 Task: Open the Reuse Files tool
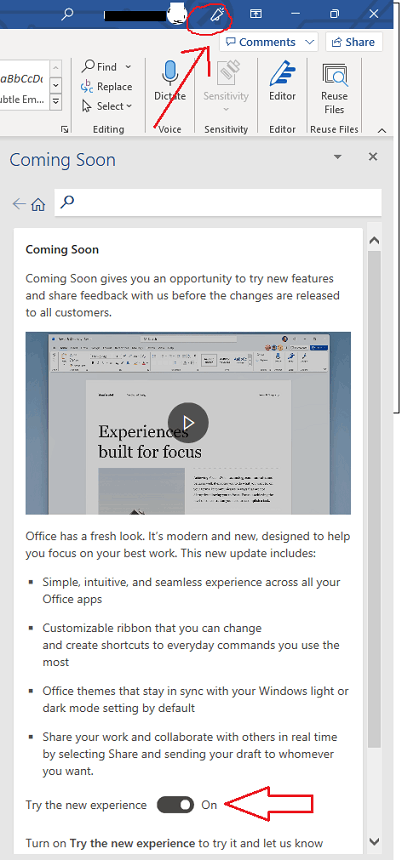click(333, 88)
